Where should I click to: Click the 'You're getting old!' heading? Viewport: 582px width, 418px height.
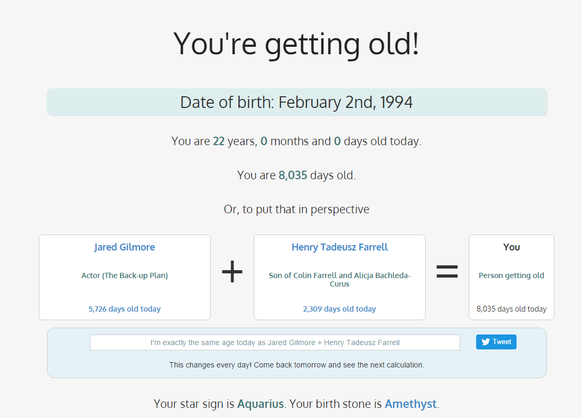pos(296,44)
